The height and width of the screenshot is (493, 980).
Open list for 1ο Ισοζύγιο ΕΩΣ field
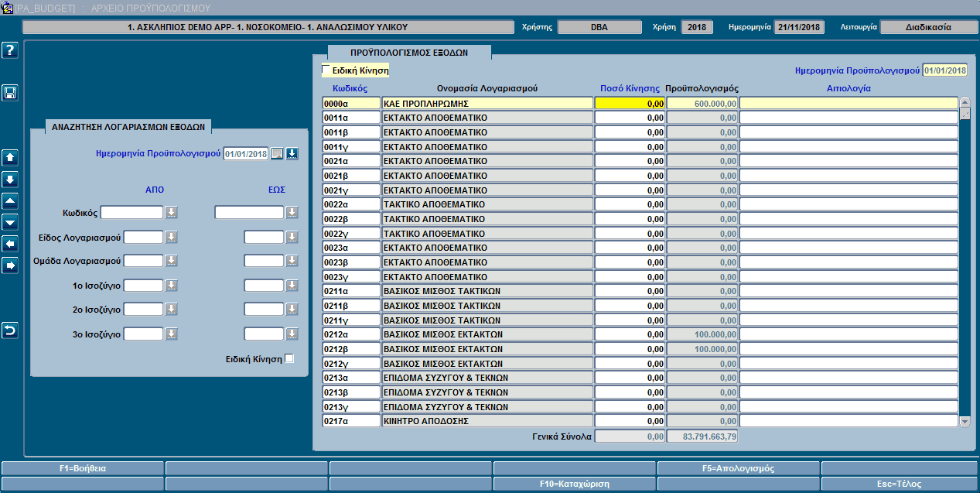[x=292, y=286]
